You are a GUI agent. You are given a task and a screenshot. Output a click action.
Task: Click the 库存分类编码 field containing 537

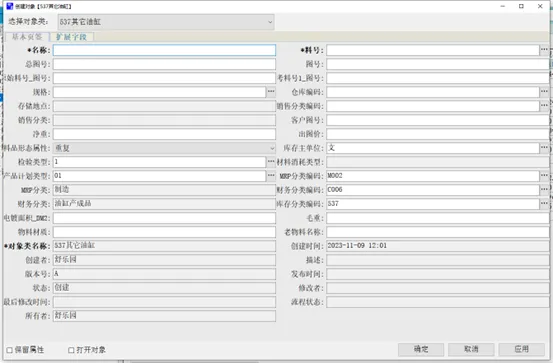tap(433, 204)
